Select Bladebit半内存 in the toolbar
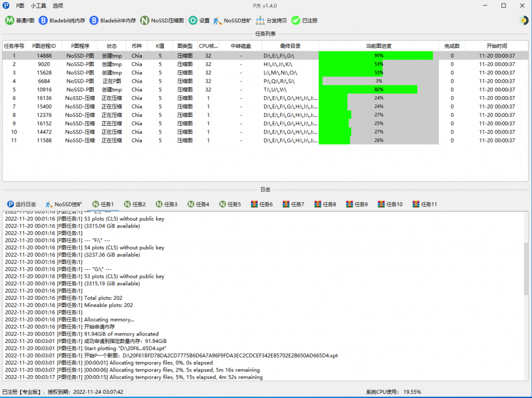Viewport: 532px width, 398px height. (94, 21)
